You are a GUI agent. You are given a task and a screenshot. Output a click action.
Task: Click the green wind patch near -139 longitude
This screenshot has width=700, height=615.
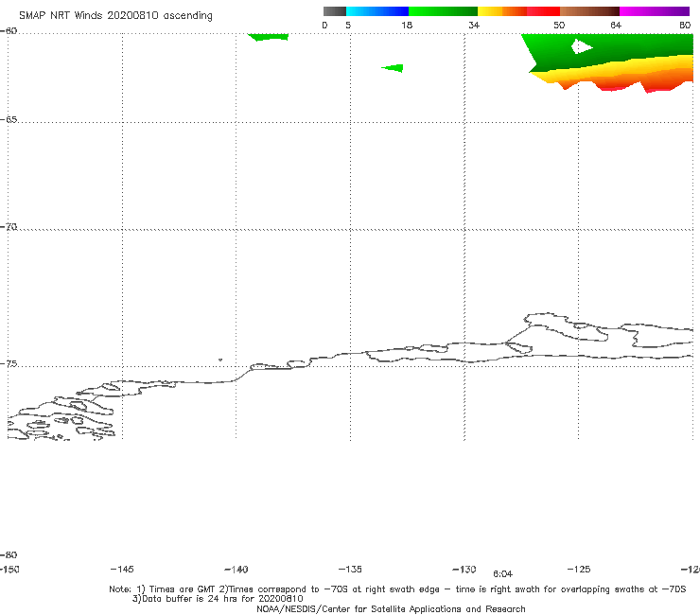click(x=268, y=37)
